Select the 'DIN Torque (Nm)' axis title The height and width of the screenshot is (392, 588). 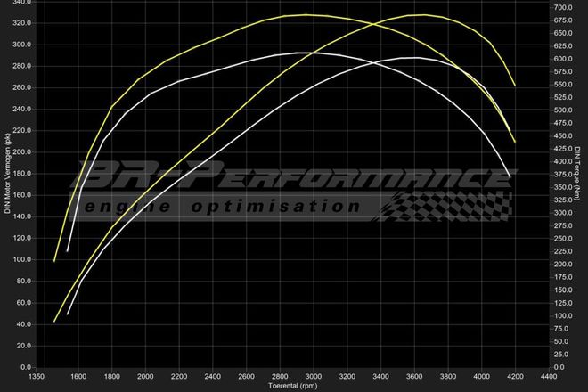579,173
